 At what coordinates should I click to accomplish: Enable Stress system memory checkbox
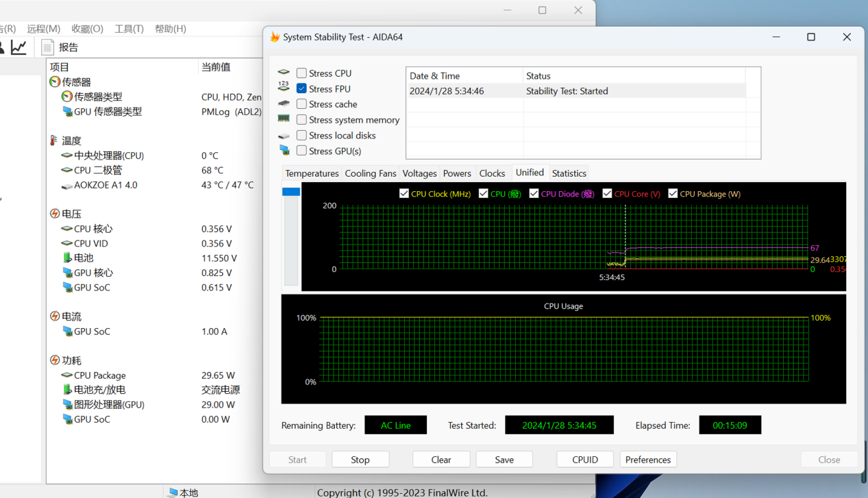tap(301, 120)
